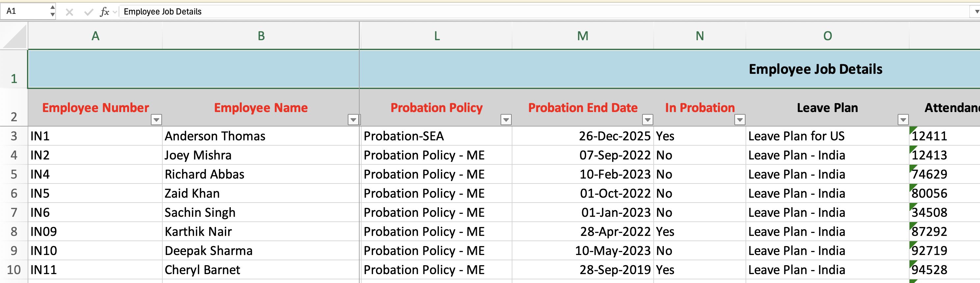Screen dimensions: 980x283
Task: Select the Employee Job Details title cell
Action: tap(815, 69)
